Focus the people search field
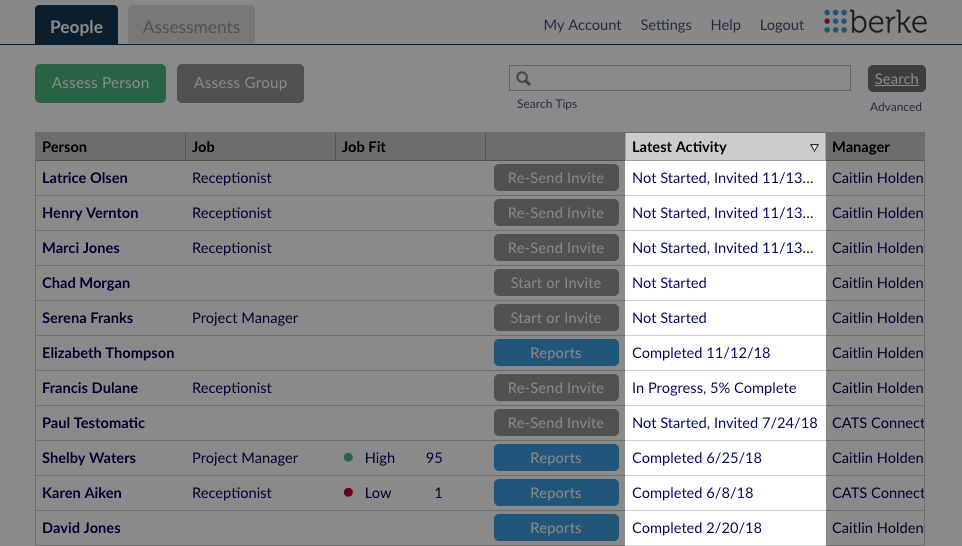This screenshot has height=546, width=962. (x=680, y=79)
